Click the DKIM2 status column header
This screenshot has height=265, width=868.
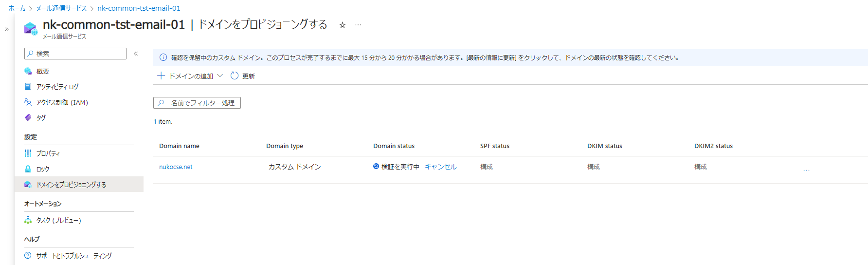point(713,146)
